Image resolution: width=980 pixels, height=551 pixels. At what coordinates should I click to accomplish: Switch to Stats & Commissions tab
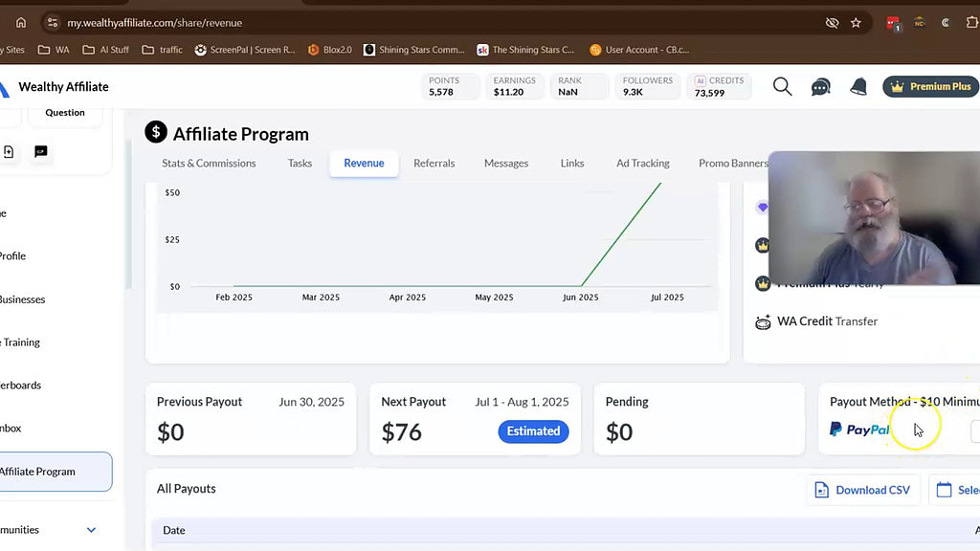tap(209, 163)
